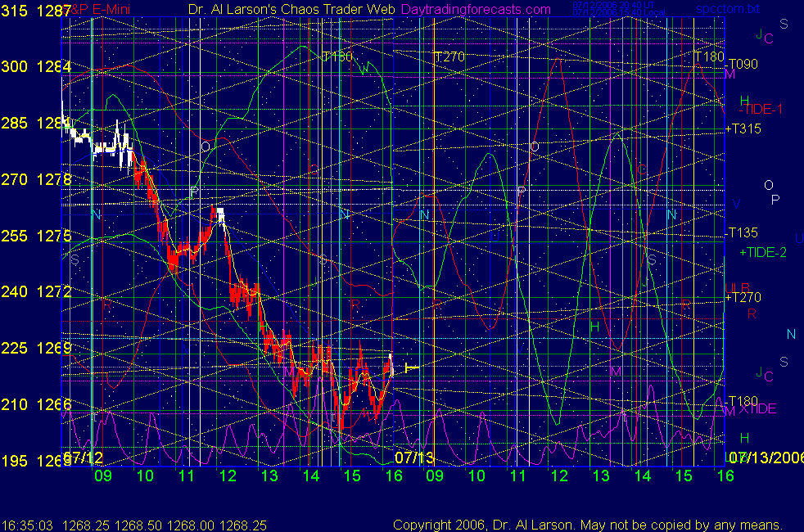Screen dimensions: 804x532
Task: Click the "255 1275" price scale label
Action: click(36, 236)
